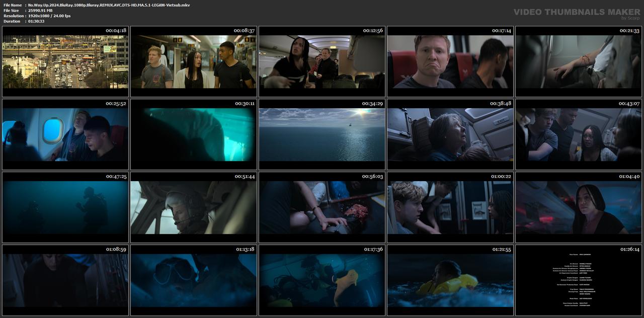
Task: Select the diver thumbnail at 00:47:25
Action: click(65, 207)
